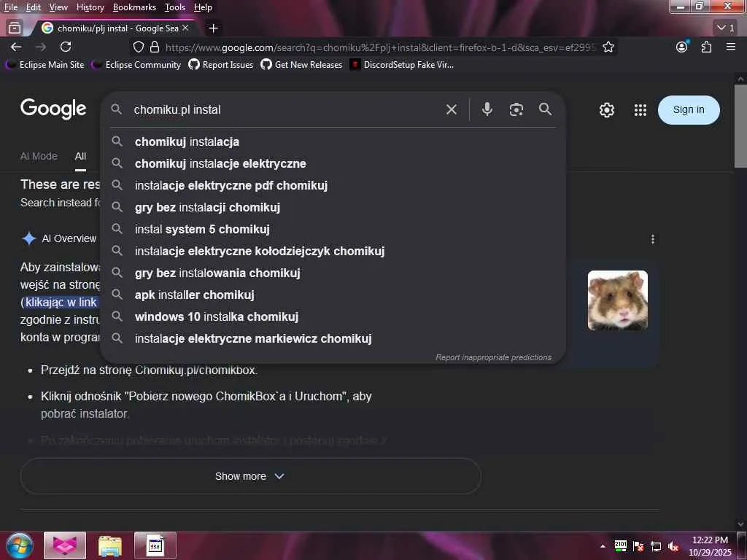
Task: Open the Bookmarks menu
Action: pyautogui.click(x=134, y=7)
